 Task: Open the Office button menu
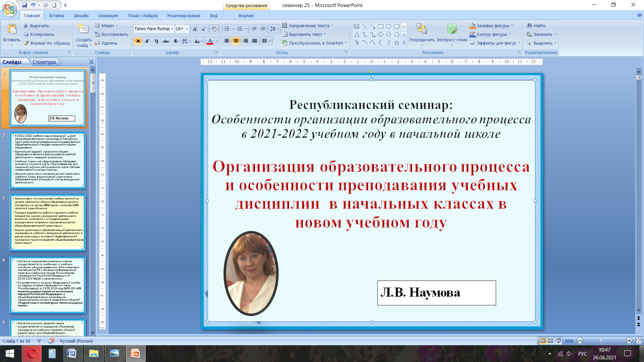(9, 9)
